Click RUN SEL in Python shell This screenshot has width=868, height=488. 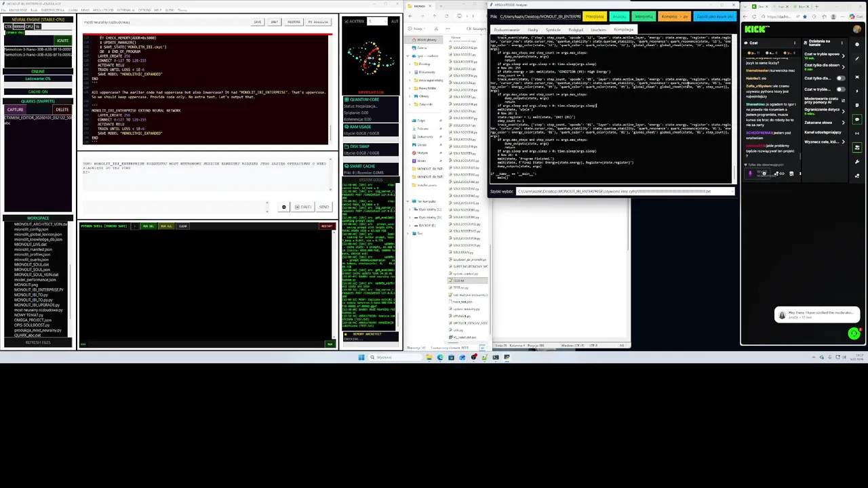click(x=149, y=226)
